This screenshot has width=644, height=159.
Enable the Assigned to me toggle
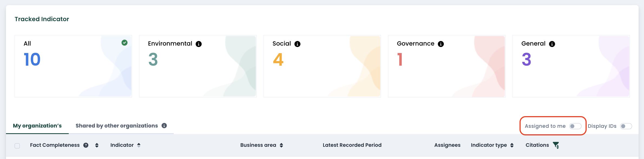tap(575, 126)
